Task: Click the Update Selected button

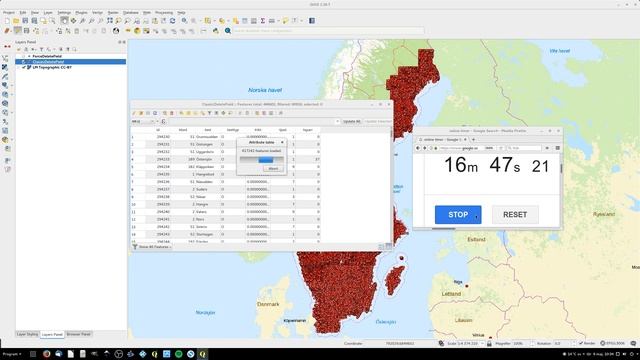Action: 378,122
